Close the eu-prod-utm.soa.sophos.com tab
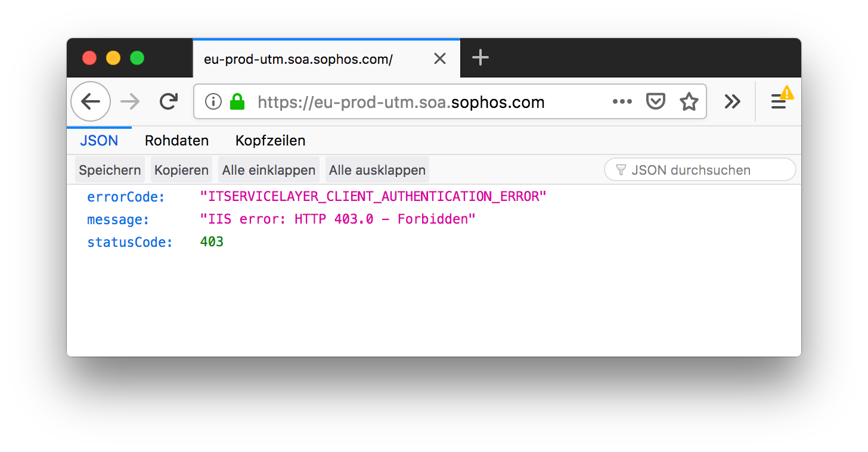 point(439,58)
